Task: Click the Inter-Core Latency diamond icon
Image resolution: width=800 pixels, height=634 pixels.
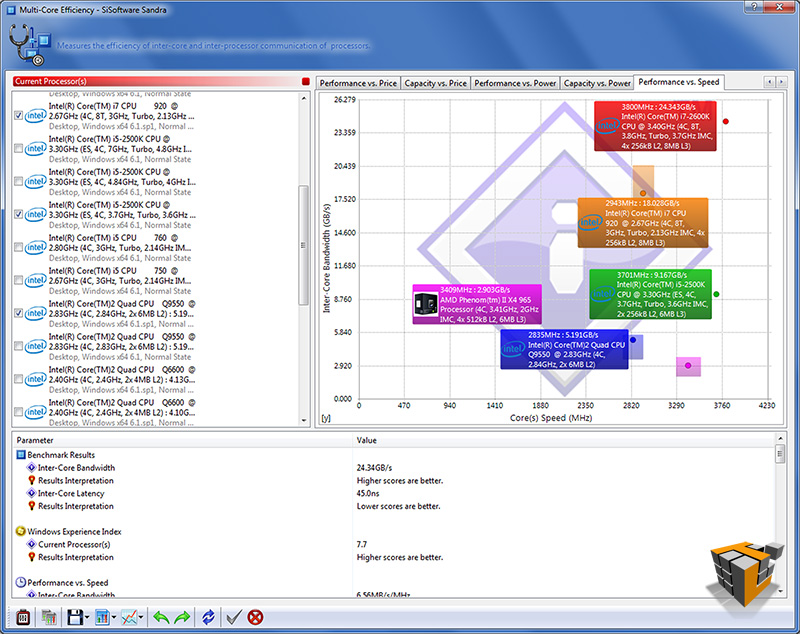Action: click(32, 493)
